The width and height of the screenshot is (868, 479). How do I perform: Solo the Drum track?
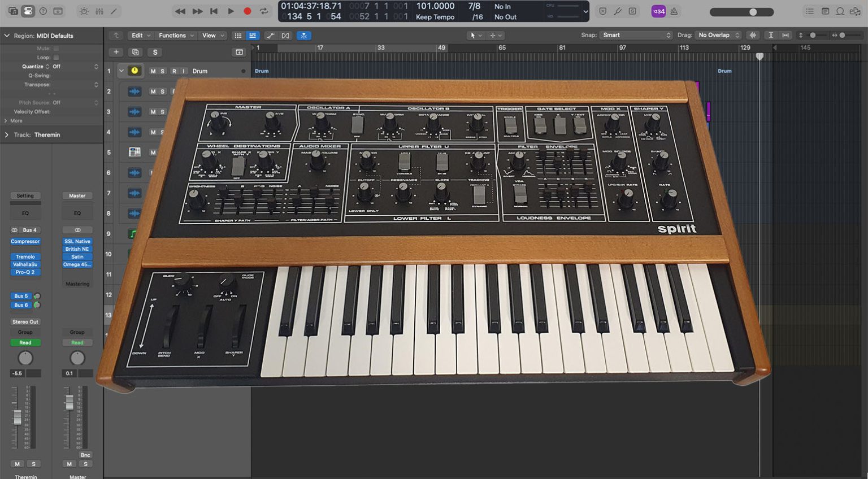[x=162, y=71]
